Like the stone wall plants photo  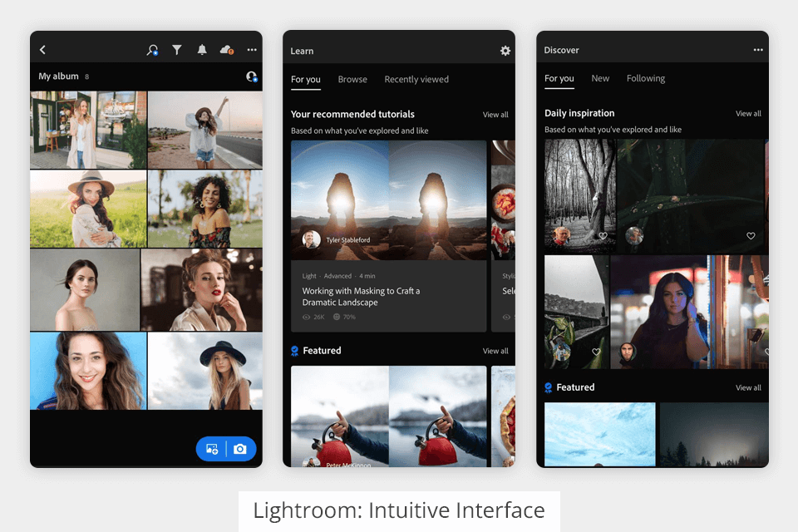point(596,352)
